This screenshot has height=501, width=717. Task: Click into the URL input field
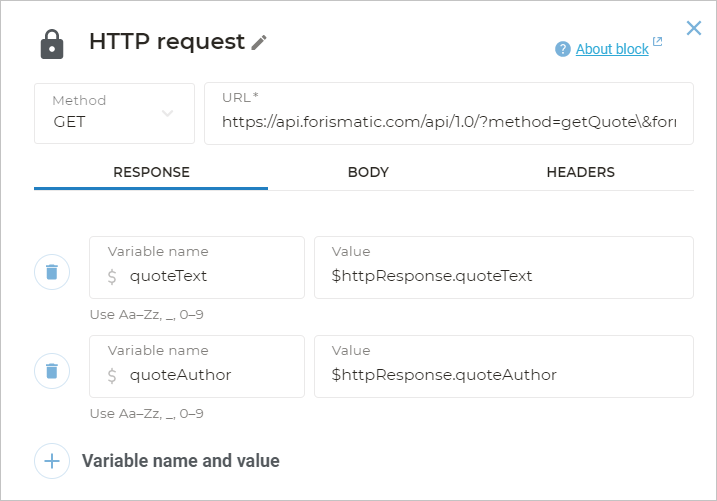click(x=448, y=122)
